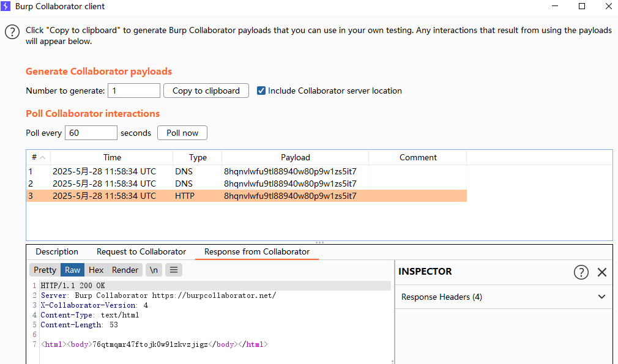This screenshot has height=364, width=618.
Task: Click the INSPECTOR panel title
Action: pos(425,272)
